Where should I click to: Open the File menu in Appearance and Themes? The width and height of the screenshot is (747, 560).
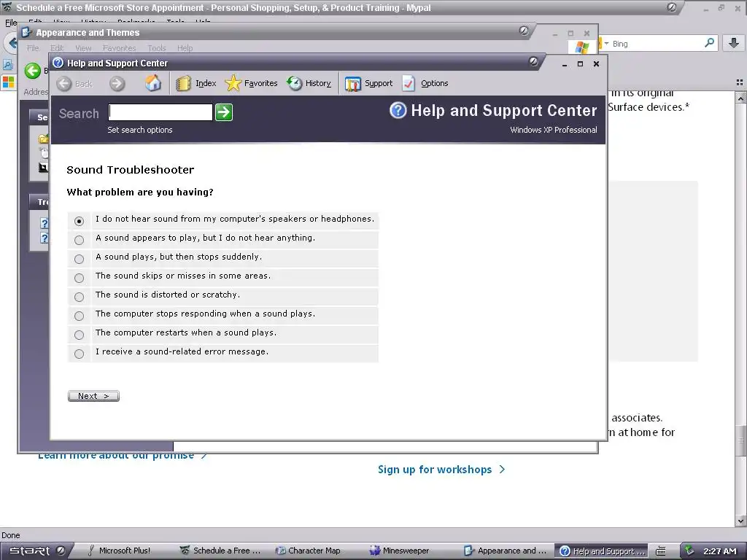coord(33,48)
